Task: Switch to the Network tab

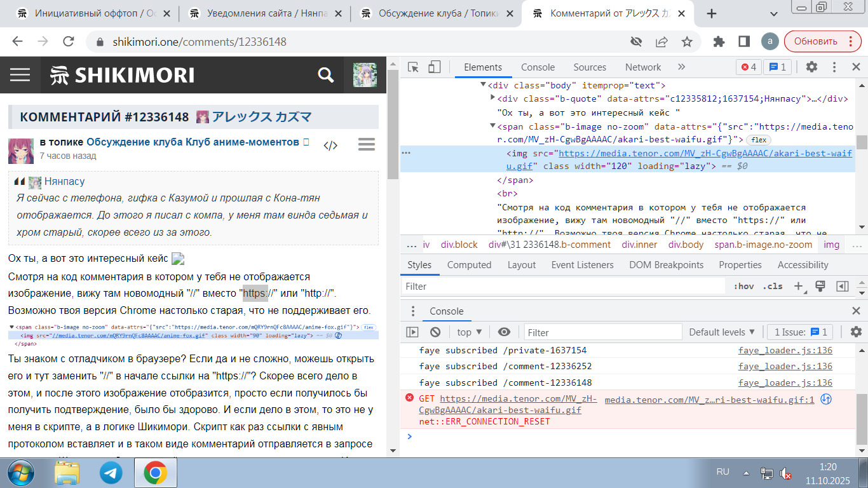Action: (643, 67)
